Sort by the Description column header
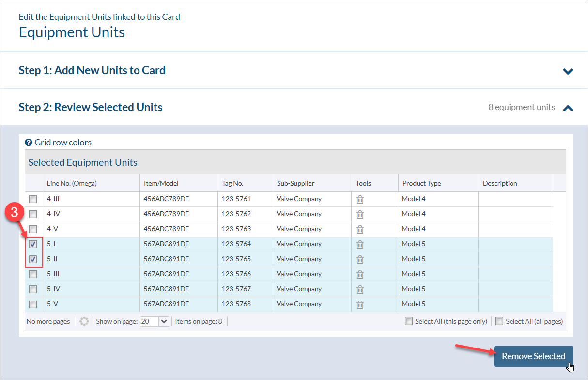Viewport: 588px width, 380px height. (x=515, y=183)
